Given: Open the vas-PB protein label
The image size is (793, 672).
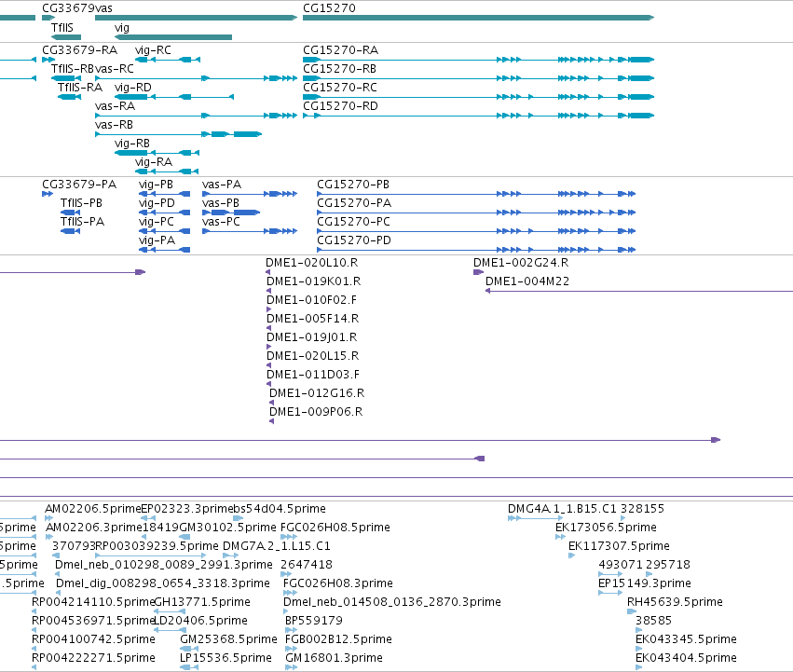Looking at the screenshot, I should 221,203.
